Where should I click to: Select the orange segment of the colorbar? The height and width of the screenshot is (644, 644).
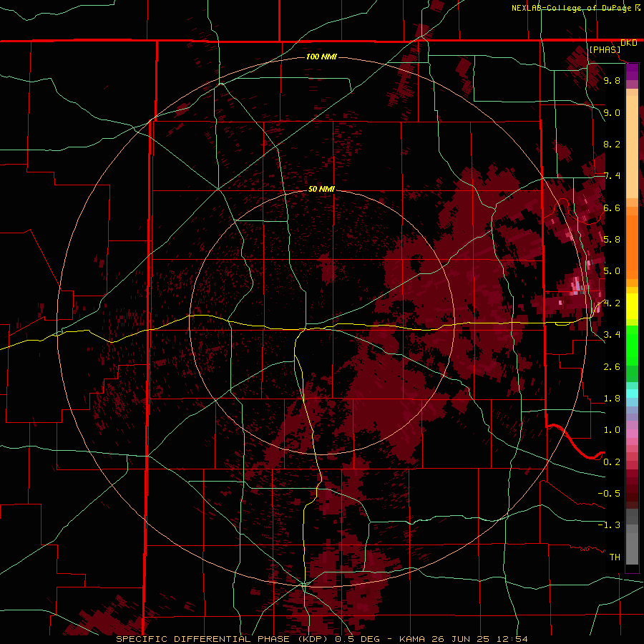[632, 243]
